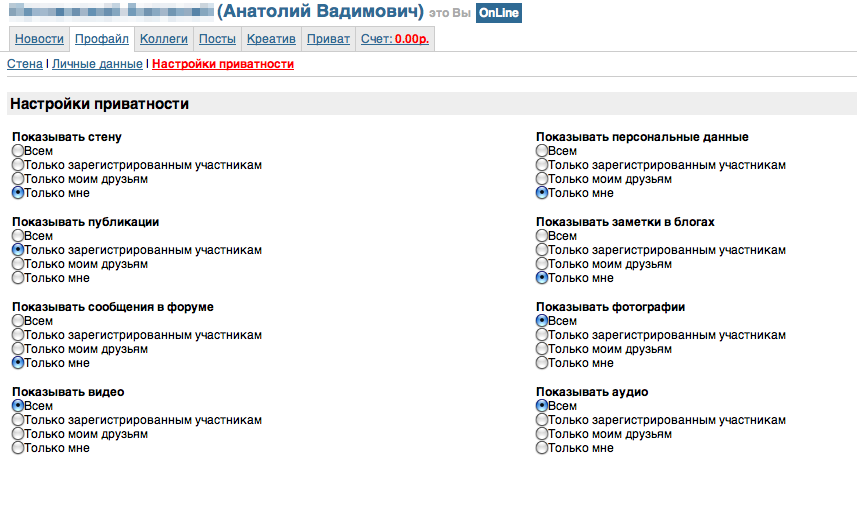Set Показывать видео to Только зарегистрированным участникам
This screenshot has width=857, height=511.
[x=18, y=420]
